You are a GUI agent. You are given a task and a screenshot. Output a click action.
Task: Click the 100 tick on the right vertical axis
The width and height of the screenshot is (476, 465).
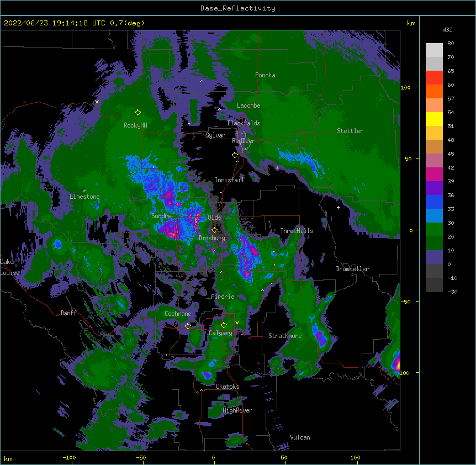405,87
